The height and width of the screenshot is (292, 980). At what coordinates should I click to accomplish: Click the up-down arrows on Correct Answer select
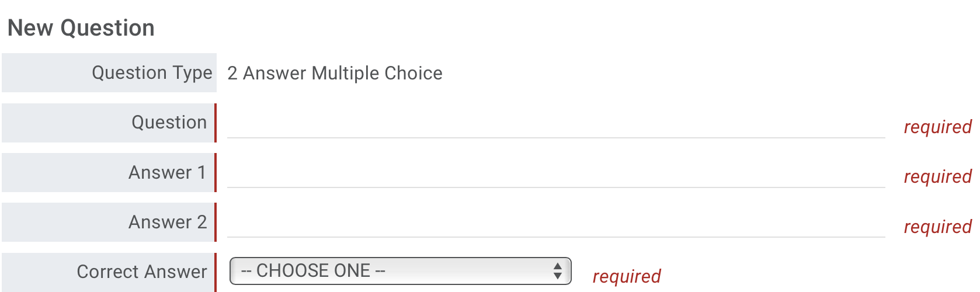tap(558, 271)
